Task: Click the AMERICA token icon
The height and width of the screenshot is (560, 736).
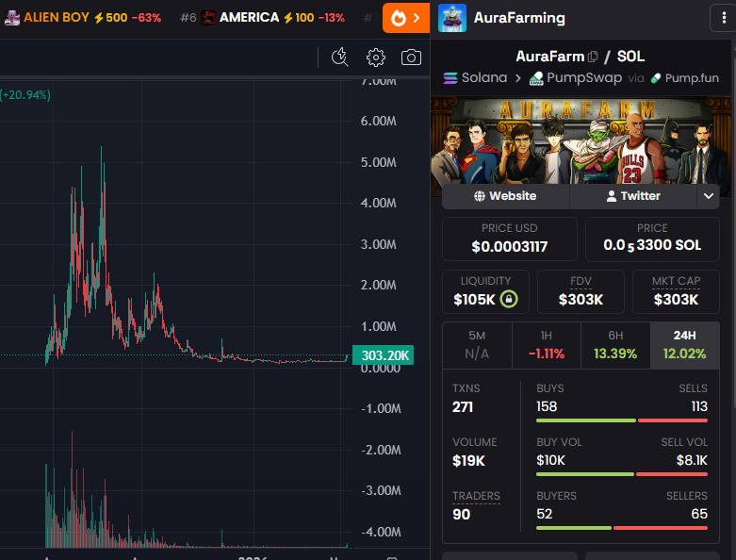Action: pos(208,18)
